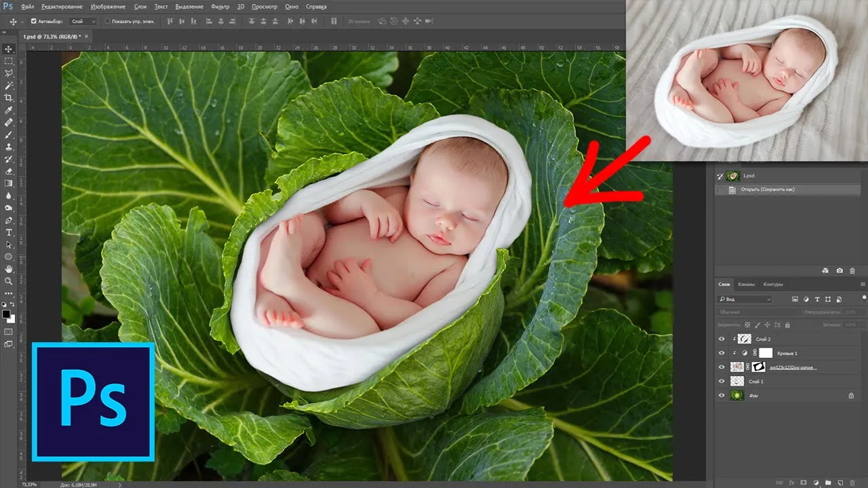The height and width of the screenshot is (488, 868).
Task: Change screen mode icon in toolbox
Action: [x=9, y=344]
